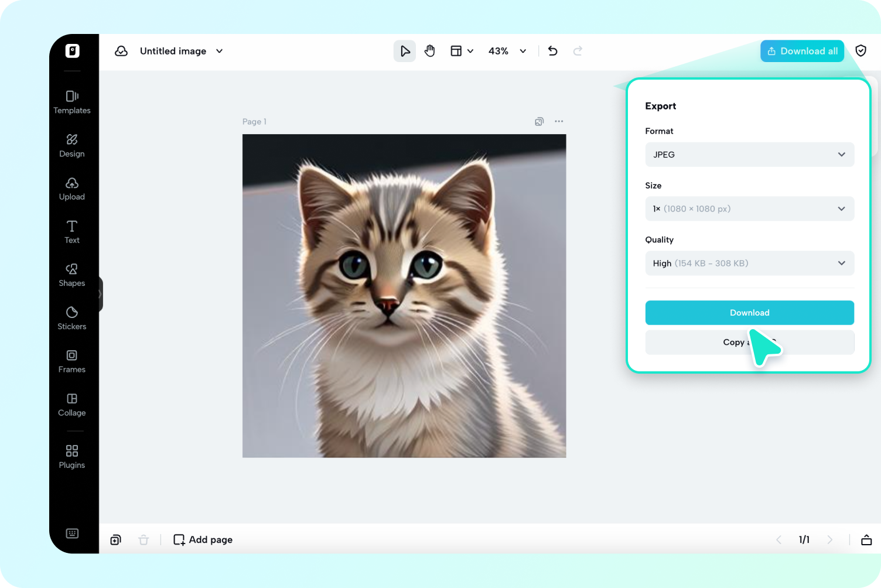Viewport: 881px width, 588px height.
Task: Click the Untitled image name
Action: (x=173, y=51)
